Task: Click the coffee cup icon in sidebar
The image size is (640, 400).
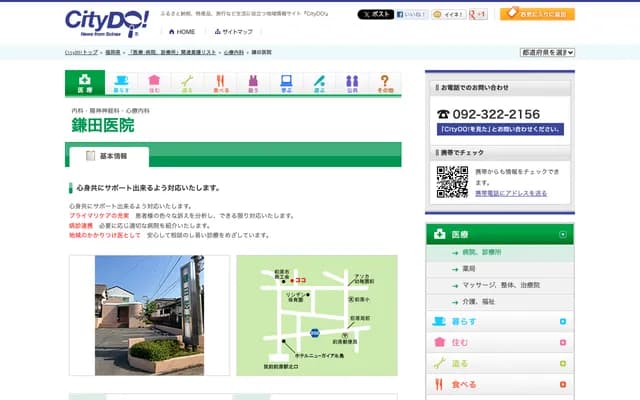Action: click(x=439, y=321)
